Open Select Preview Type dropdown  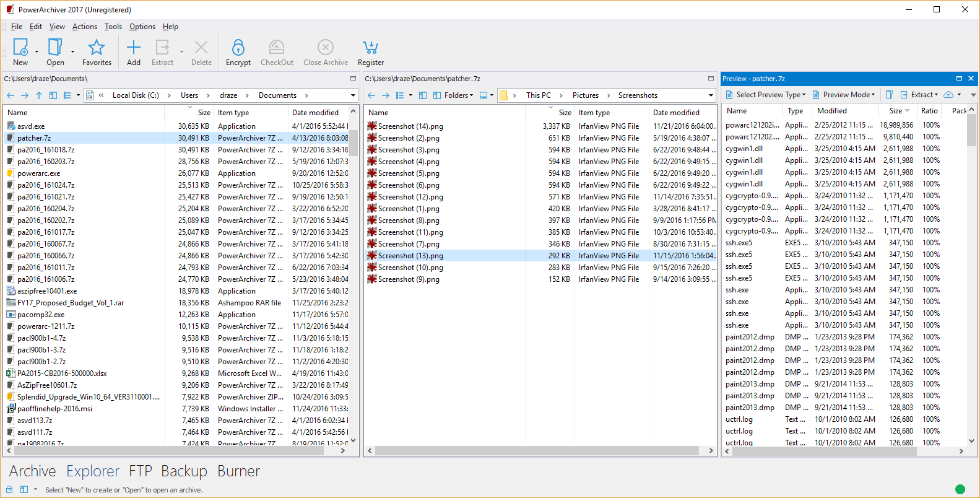click(766, 95)
